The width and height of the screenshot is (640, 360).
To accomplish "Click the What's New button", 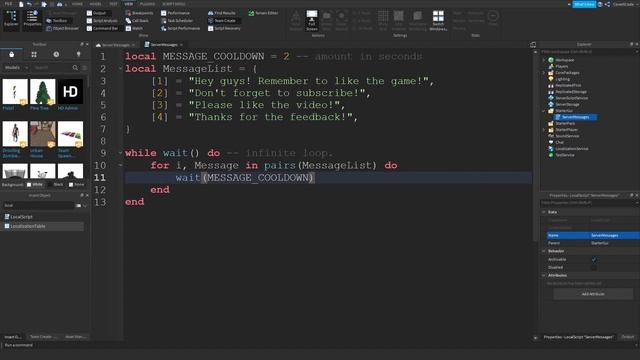I will (x=584, y=4).
